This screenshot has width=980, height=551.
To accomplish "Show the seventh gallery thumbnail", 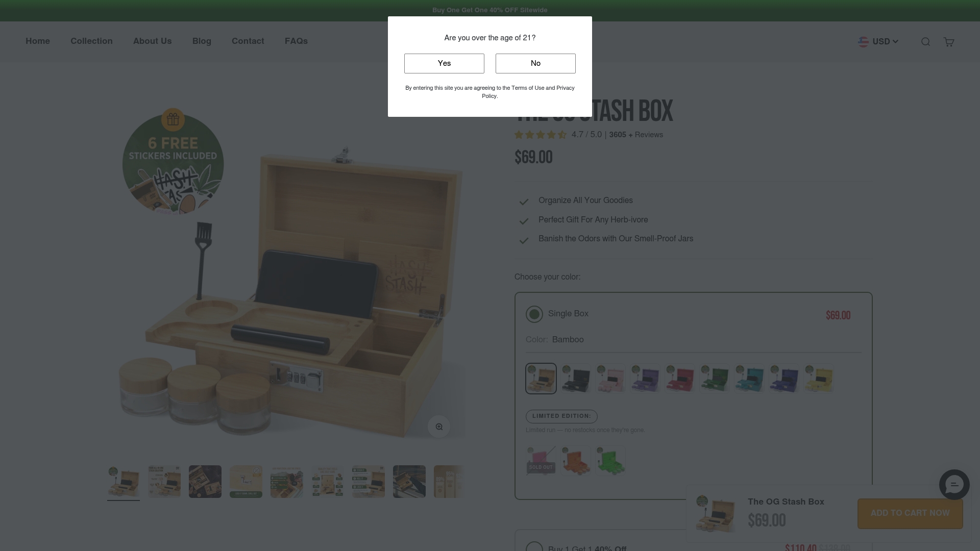I will [369, 482].
